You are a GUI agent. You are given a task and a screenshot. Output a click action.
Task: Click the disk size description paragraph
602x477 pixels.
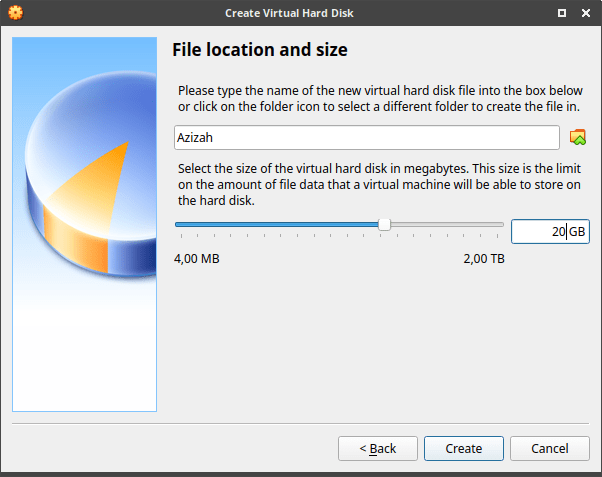point(378,185)
